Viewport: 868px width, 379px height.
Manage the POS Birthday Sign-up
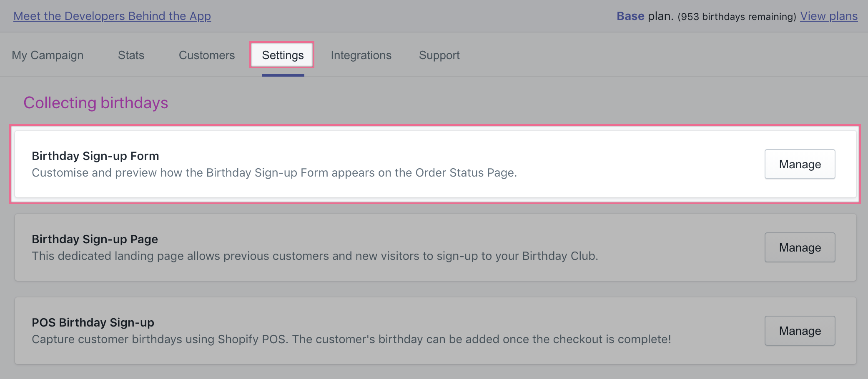pos(800,331)
